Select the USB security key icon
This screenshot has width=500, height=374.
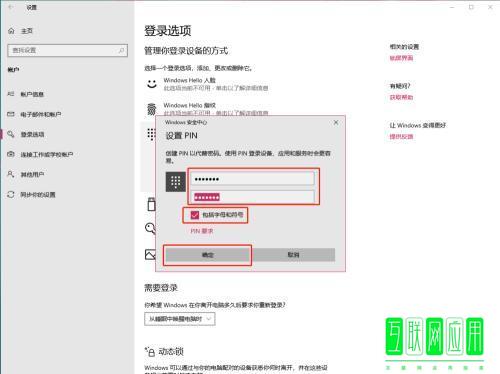coord(151,204)
